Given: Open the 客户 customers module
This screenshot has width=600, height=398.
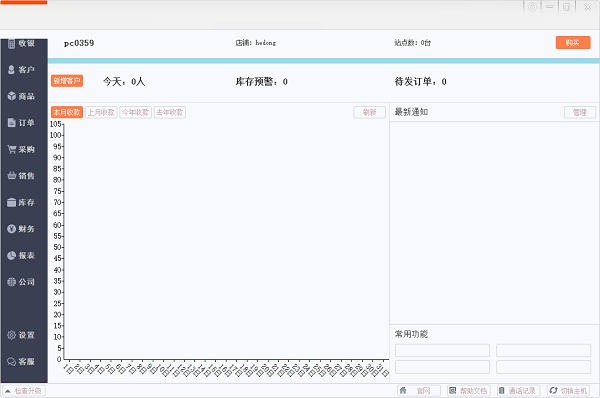Looking at the screenshot, I should tap(22, 70).
